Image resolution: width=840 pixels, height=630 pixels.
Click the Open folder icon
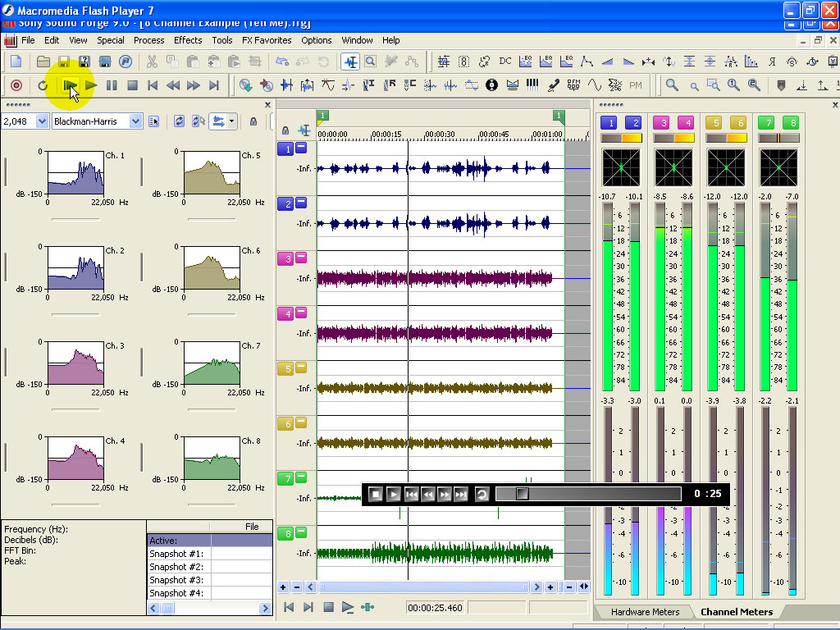click(x=43, y=62)
